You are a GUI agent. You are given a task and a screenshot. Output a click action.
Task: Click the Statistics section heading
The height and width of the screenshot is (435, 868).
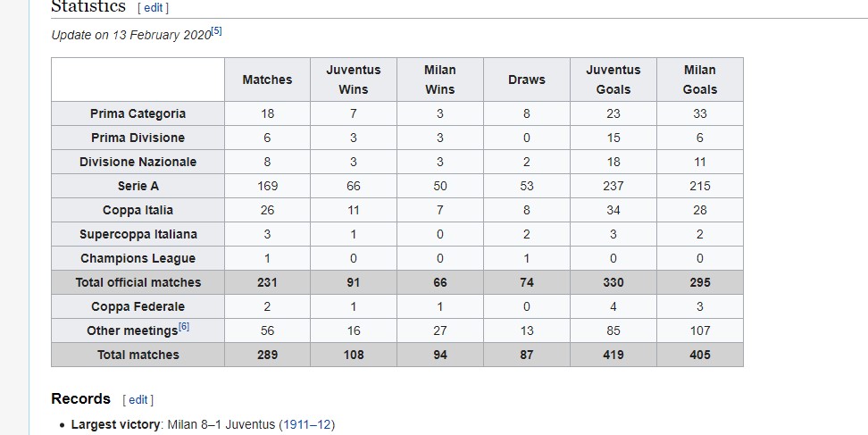88,7
